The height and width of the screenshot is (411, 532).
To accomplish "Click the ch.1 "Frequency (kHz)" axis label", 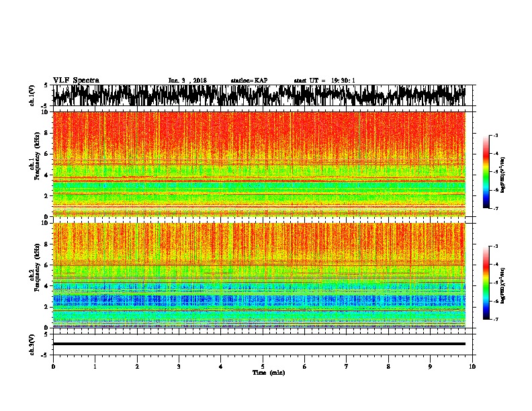I will click(37, 156).
